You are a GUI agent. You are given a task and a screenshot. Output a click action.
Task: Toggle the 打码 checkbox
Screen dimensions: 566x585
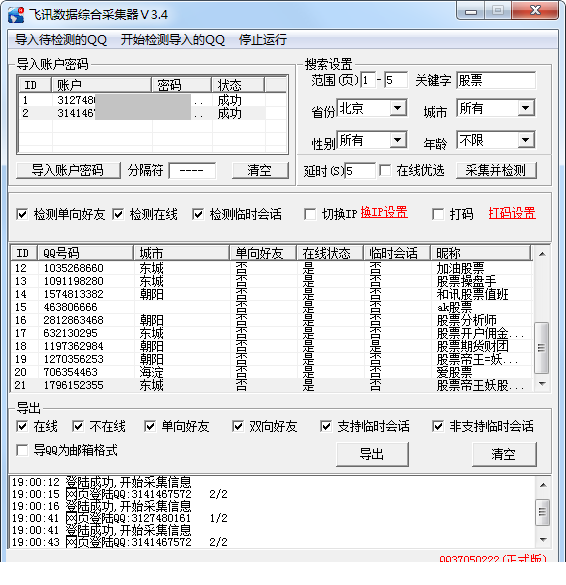pyautogui.click(x=438, y=214)
